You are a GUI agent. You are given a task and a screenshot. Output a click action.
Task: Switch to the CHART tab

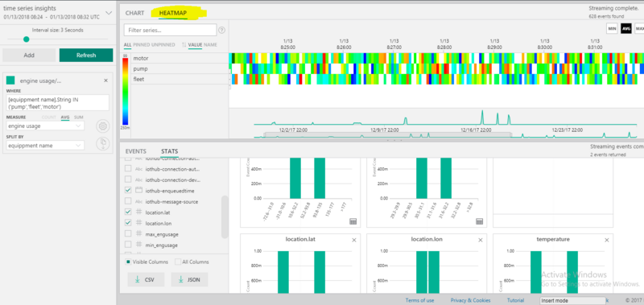(x=134, y=13)
